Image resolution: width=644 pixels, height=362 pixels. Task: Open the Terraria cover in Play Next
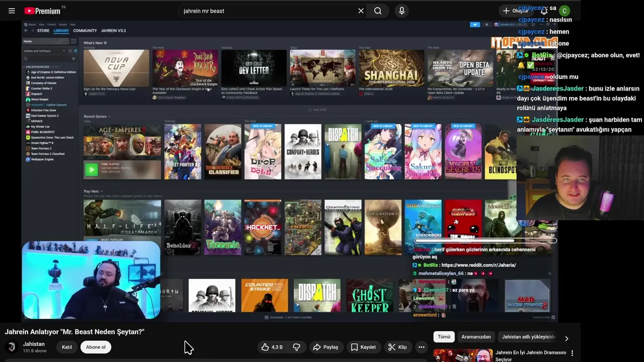point(223,227)
